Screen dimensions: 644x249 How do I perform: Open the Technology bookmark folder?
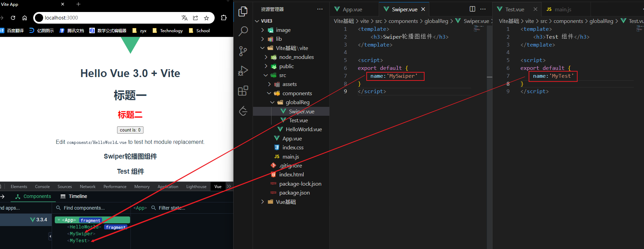167,30
